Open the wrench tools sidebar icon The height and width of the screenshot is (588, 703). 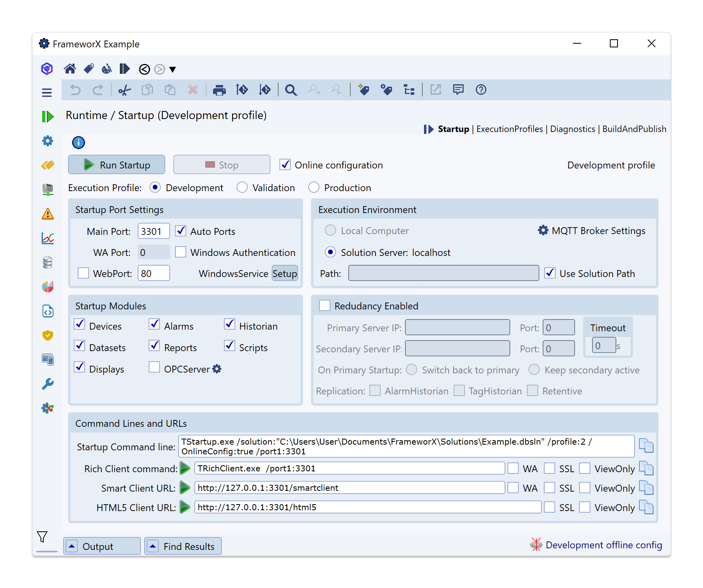pos(47,384)
